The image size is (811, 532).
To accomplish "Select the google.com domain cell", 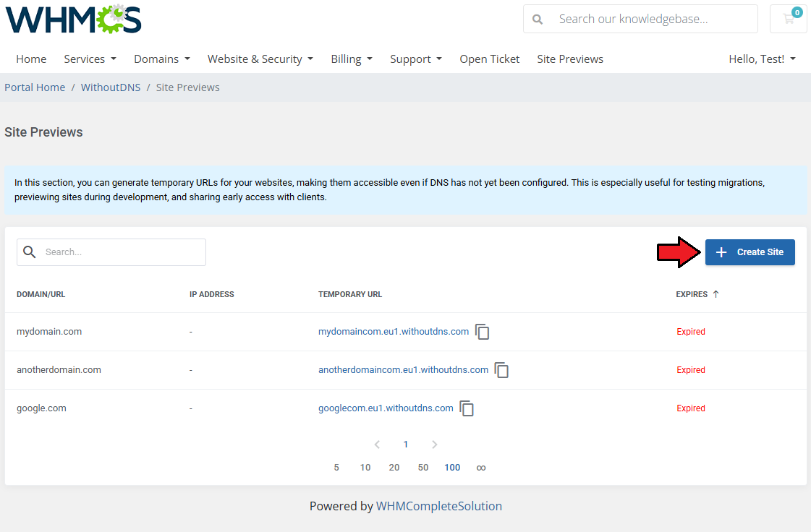I will 41,408.
